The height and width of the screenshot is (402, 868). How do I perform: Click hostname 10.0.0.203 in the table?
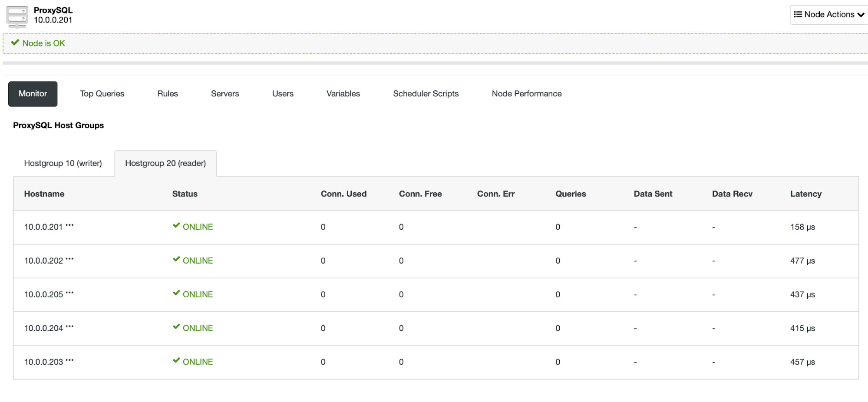[43, 362]
